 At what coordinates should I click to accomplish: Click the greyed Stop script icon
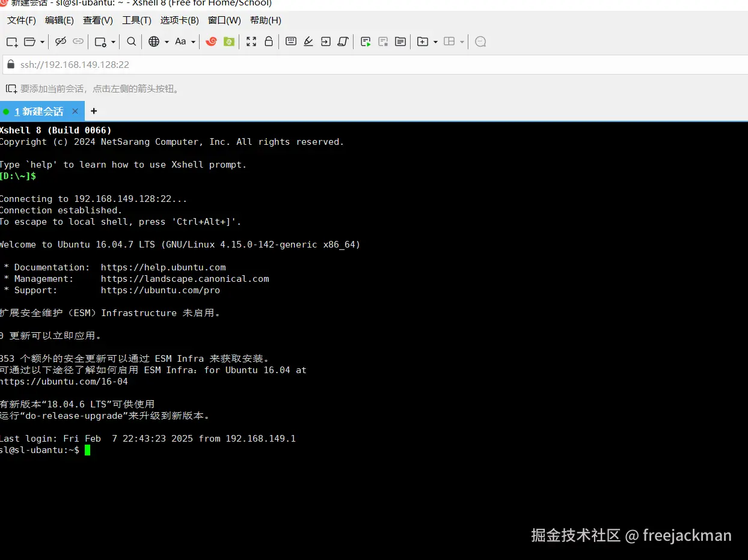383,41
